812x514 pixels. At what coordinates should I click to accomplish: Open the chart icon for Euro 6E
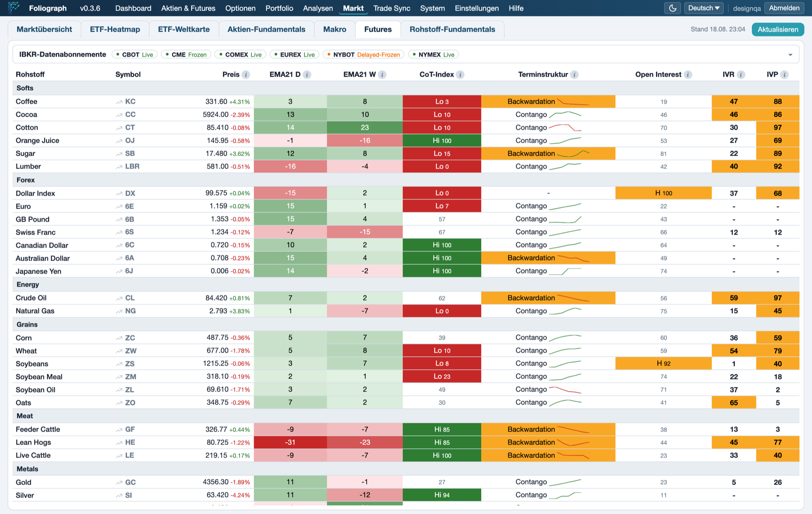pos(119,207)
